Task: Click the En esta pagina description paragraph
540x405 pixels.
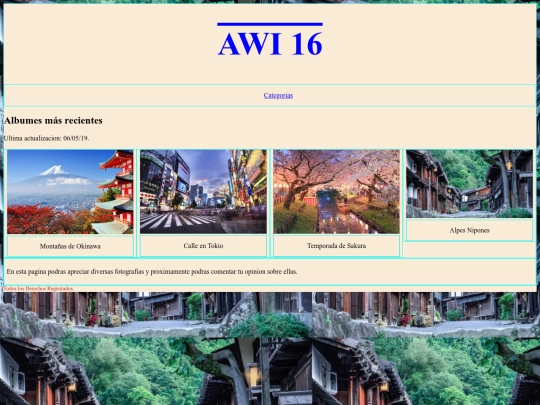Action: point(152,271)
